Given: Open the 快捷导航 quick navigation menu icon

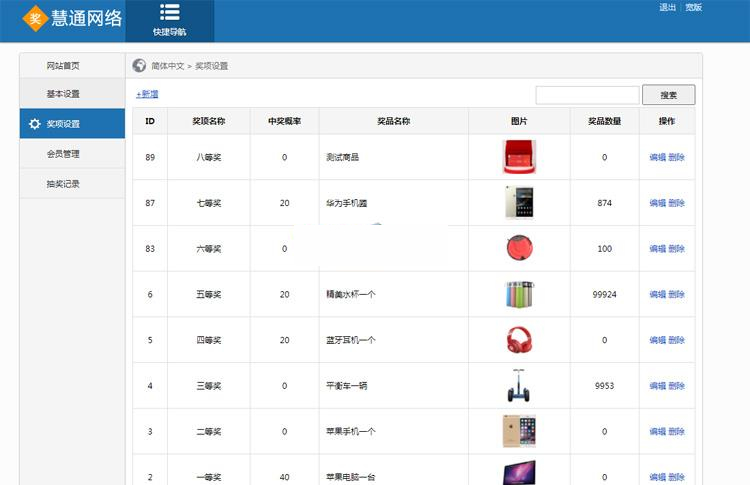Looking at the screenshot, I should click(x=169, y=13).
